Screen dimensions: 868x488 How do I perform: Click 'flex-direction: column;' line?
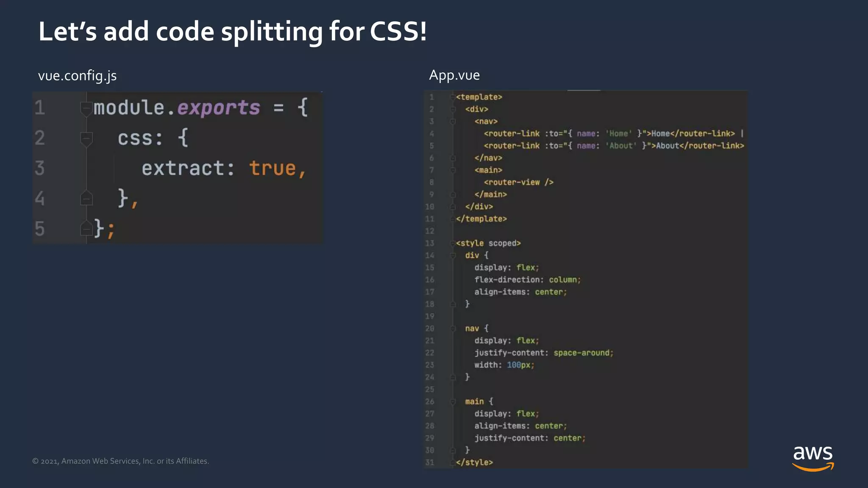(528, 280)
